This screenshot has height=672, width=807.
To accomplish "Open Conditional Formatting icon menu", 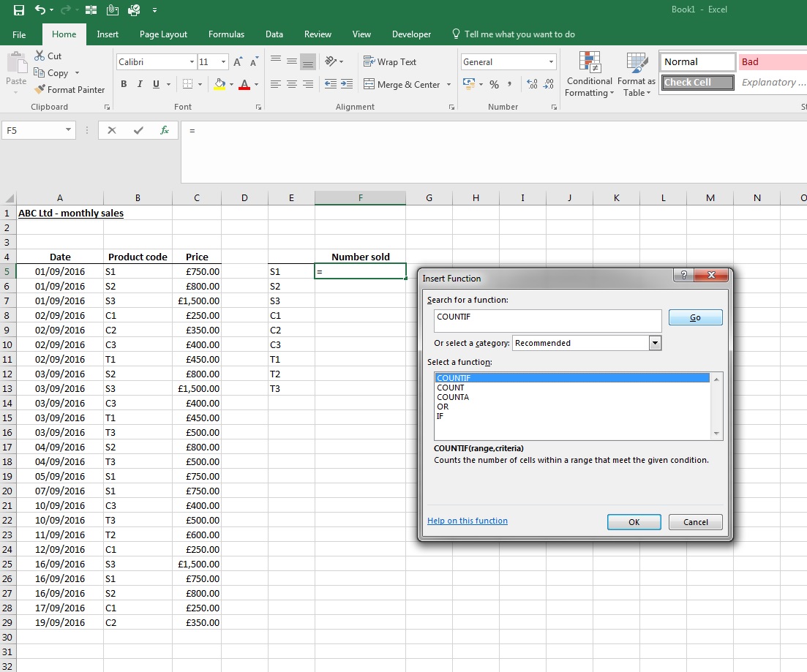I will pos(589,75).
